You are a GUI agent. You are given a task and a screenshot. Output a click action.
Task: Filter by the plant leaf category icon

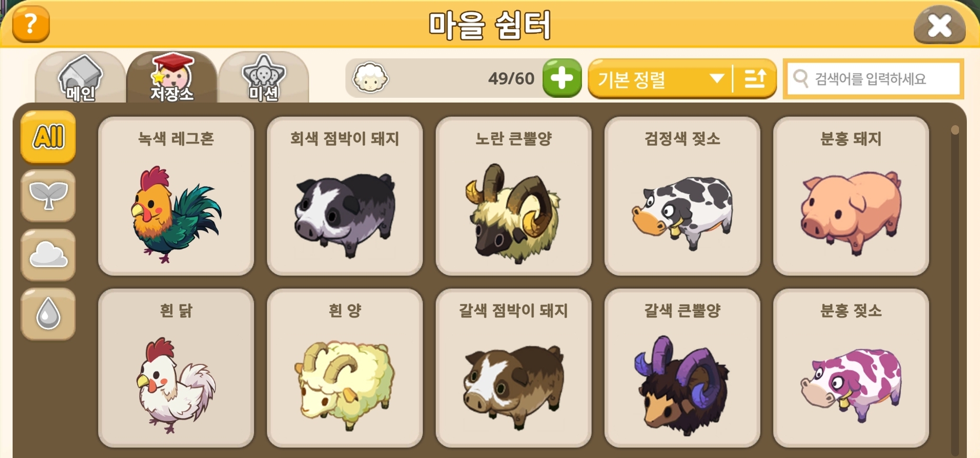click(x=48, y=196)
